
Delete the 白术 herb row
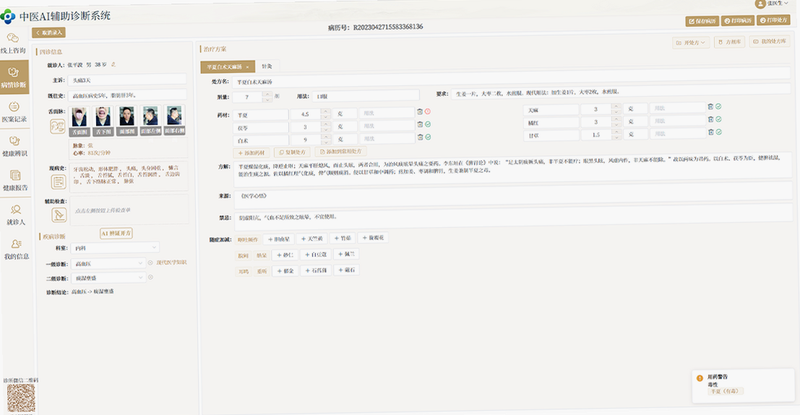pyautogui.click(x=420, y=137)
